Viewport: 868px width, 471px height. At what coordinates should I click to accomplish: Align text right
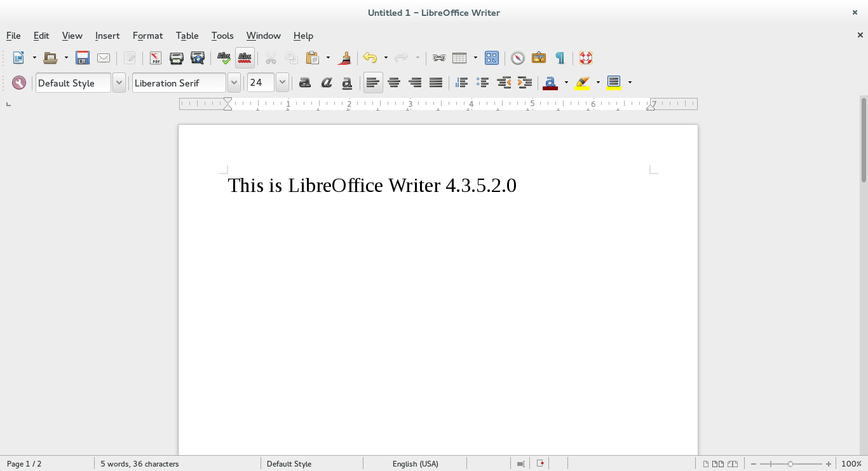pos(415,83)
